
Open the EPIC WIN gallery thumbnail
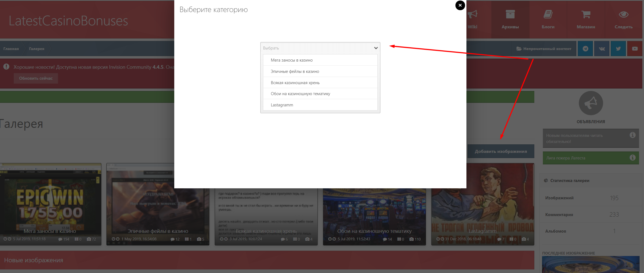coord(51,201)
